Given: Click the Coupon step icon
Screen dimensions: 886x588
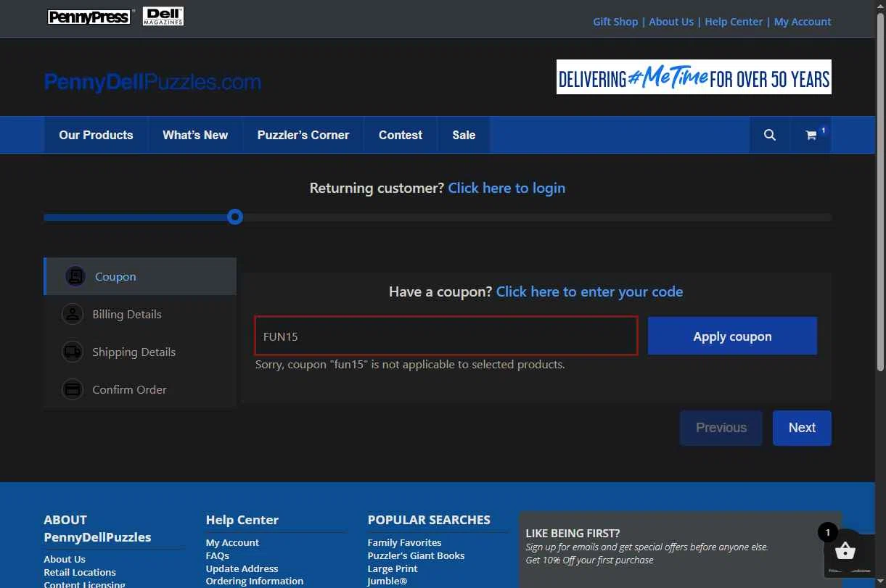Looking at the screenshot, I should coord(75,276).
